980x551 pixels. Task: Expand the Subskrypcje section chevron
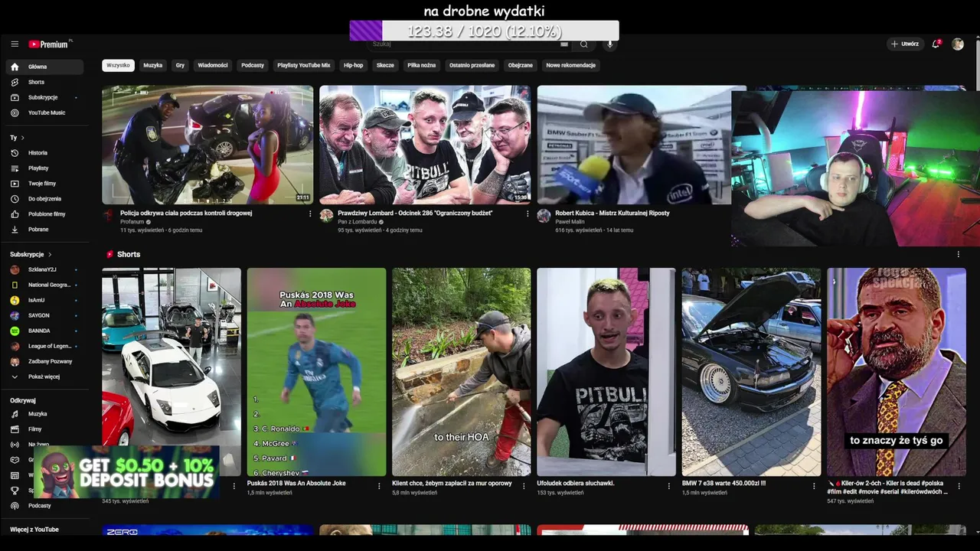pyautogui.click(x=50, y=254)
